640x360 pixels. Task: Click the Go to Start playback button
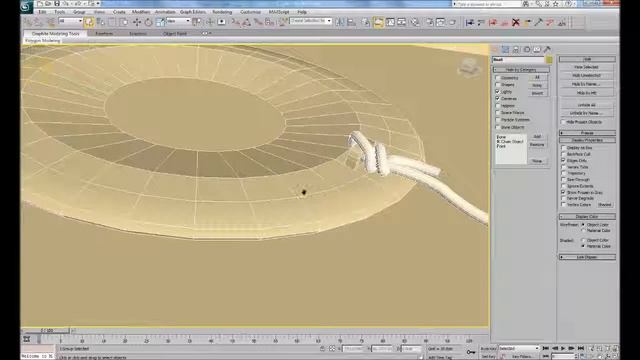point(546,348)
